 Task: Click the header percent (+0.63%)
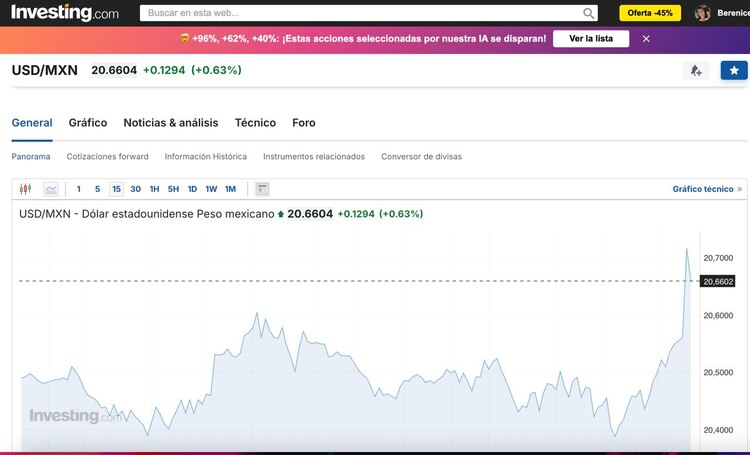pyautogui.click(x=216, y=70)
